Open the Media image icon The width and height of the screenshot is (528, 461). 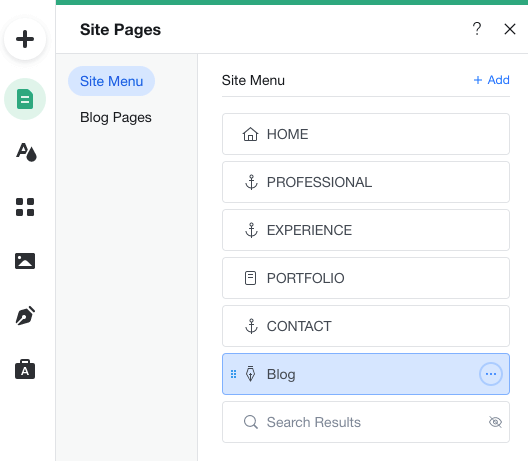tap(25, 261)
